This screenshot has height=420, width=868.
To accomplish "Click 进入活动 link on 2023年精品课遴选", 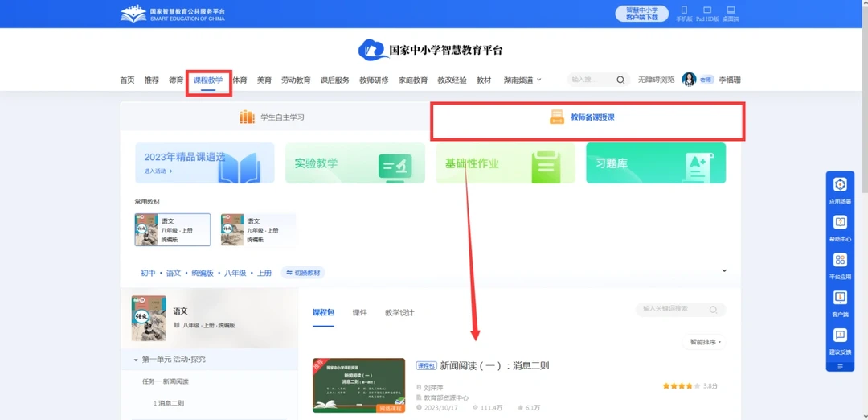I will 158,171.
